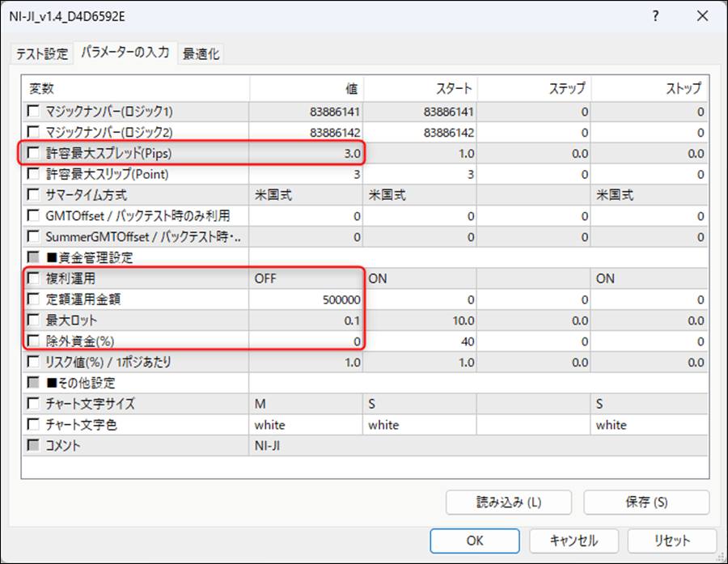Open サマータイム方式 value showing 米国式
Viewport: 728px width, 564px height.
(x=306, y=195)
